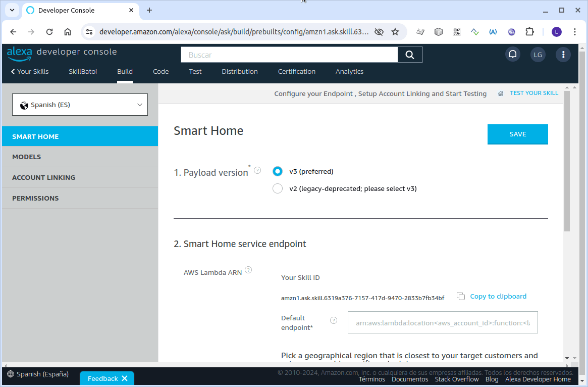Click TEST YOUR SKILL link
The image size is (588, 387).
click(x=533, y=93)
